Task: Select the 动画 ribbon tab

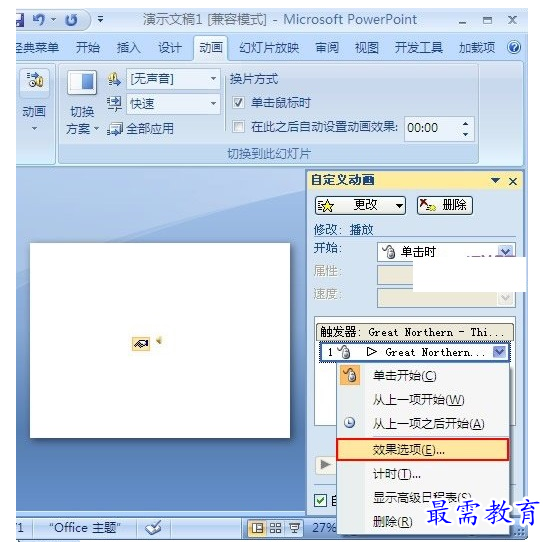Action: tap(211, 47)
